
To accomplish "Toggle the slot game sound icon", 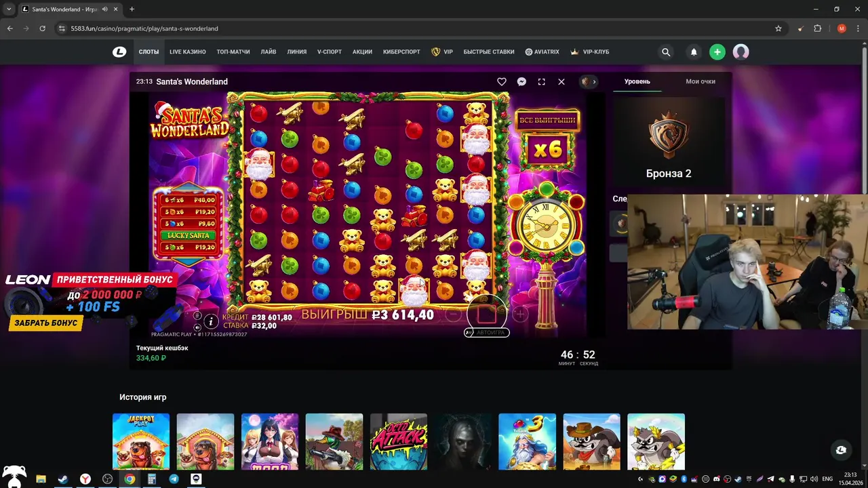I will (x=197, y=327).
